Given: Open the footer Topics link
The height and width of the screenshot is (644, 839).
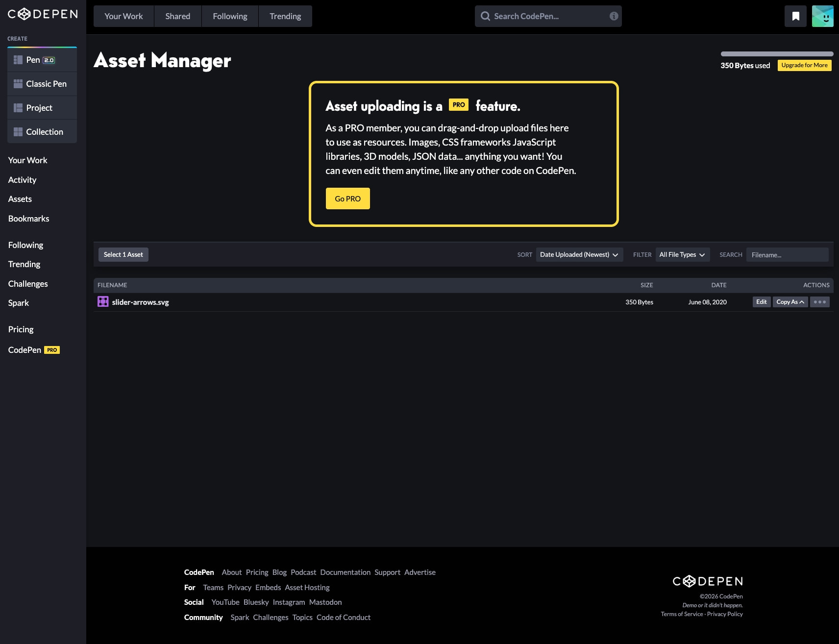Looking at the screenshot, I should pos(302,618).
